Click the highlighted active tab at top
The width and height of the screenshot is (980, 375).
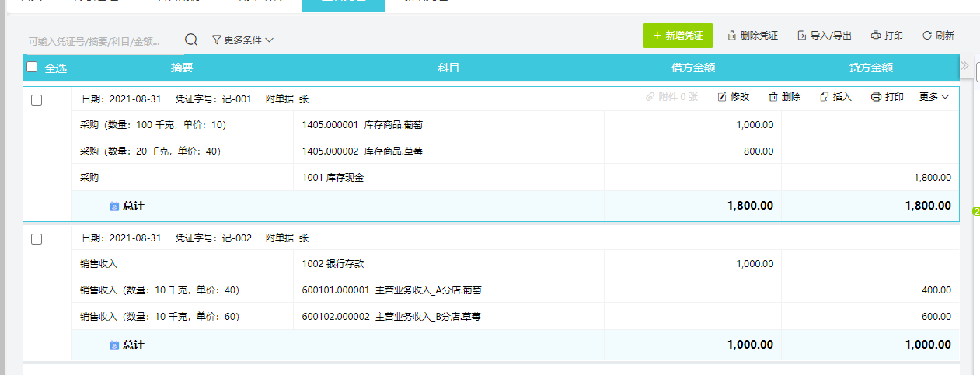(x=343, y=3)
